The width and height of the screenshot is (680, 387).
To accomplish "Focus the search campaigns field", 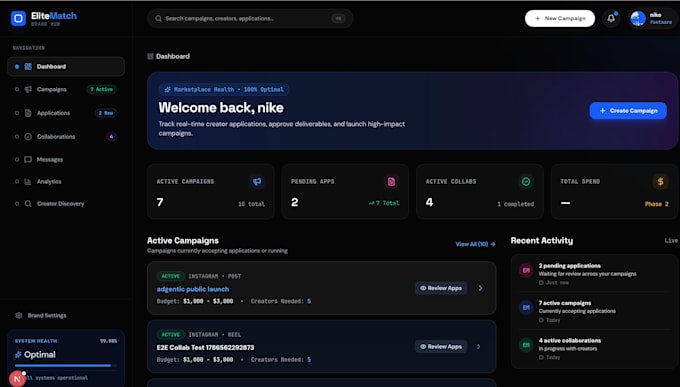I will (x=250, y=19).
